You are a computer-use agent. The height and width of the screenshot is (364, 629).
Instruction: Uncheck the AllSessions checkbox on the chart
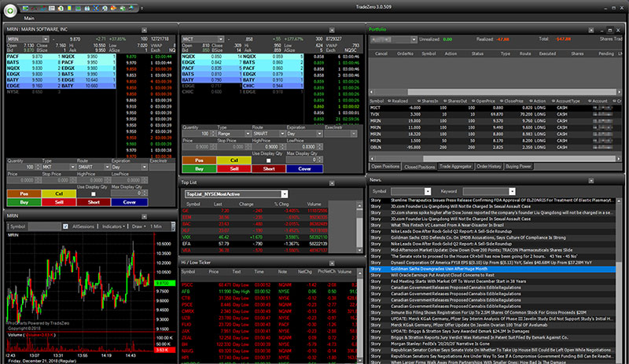coord(65,226)
